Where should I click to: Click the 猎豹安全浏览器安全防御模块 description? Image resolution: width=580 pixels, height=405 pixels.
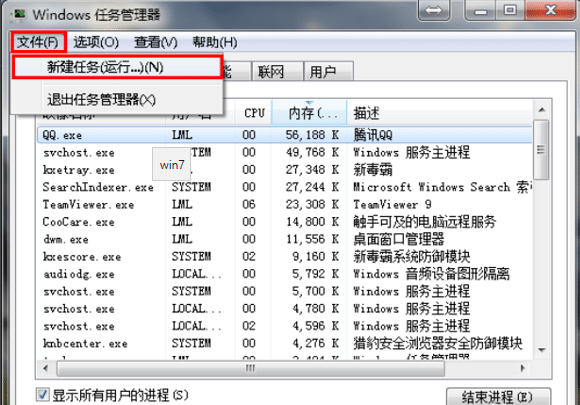[438, 344]
